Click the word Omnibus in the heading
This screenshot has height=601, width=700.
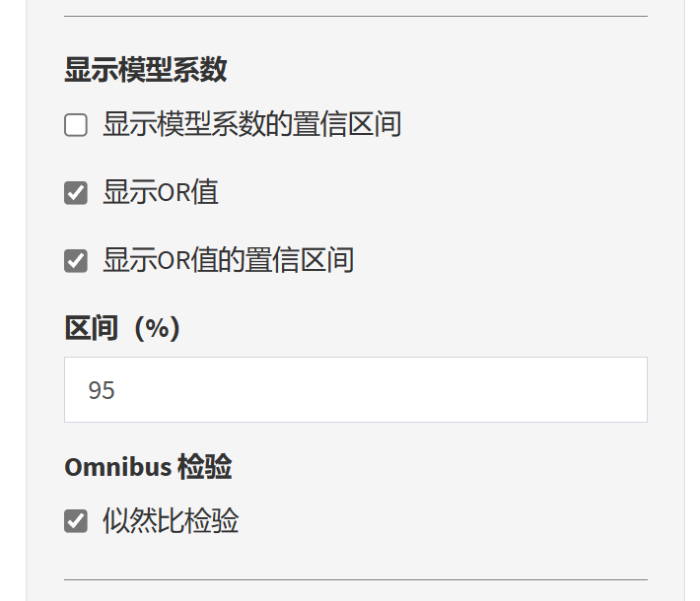117,467
